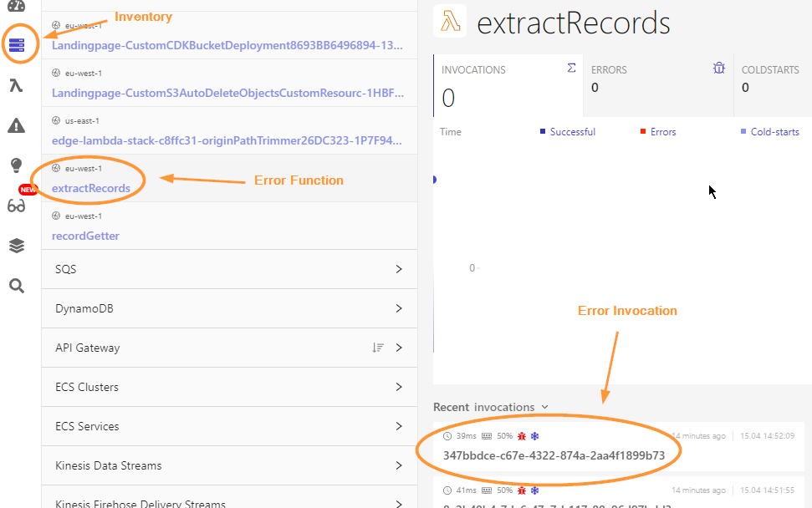Open the Insights lightbulb icon

coord(17,165)
